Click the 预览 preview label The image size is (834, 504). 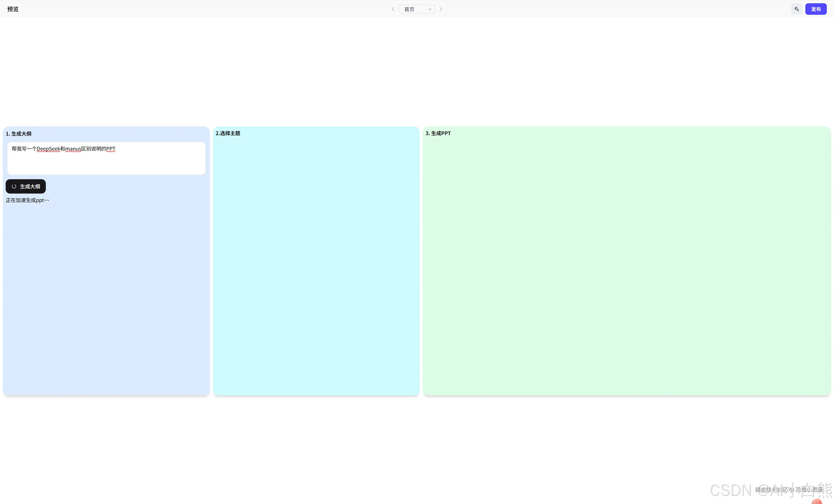coord(13,9)
